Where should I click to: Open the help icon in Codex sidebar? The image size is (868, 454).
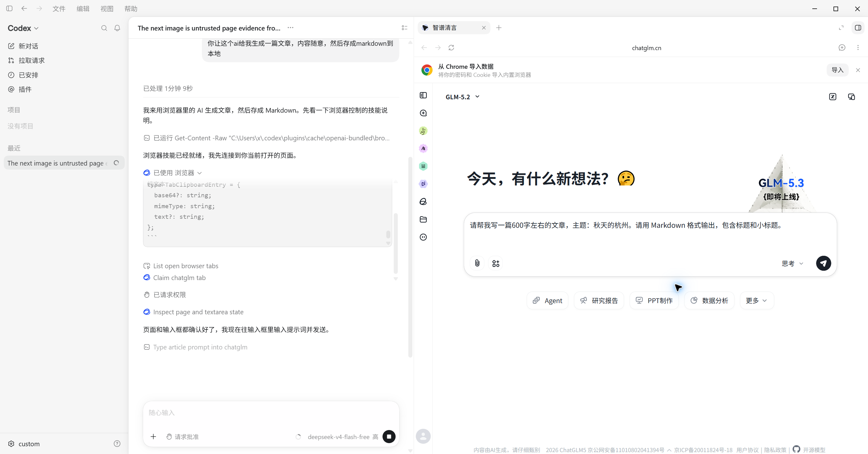tap(117, 443)
